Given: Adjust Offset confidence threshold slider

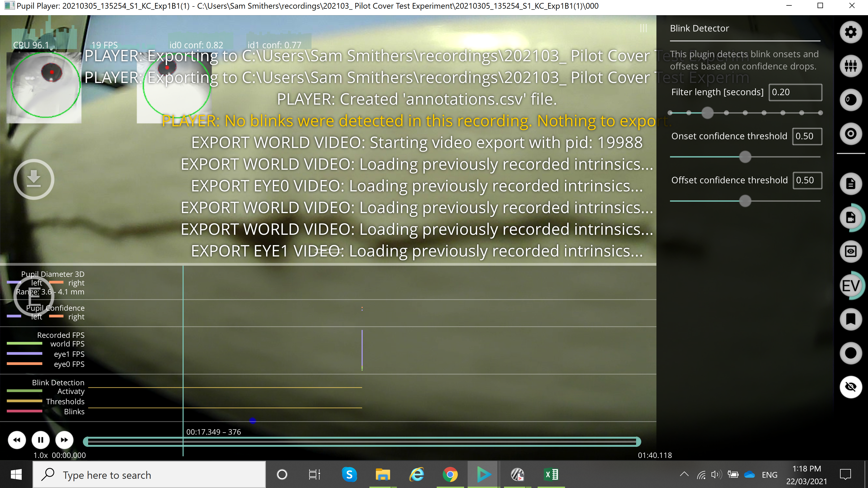Looking at the screenshot, I should point(745,201).
